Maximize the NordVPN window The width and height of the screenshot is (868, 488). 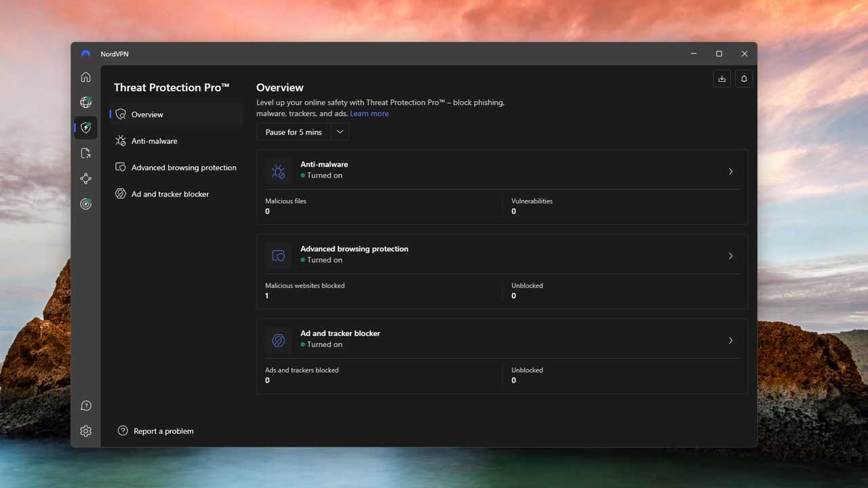(719, 54)
